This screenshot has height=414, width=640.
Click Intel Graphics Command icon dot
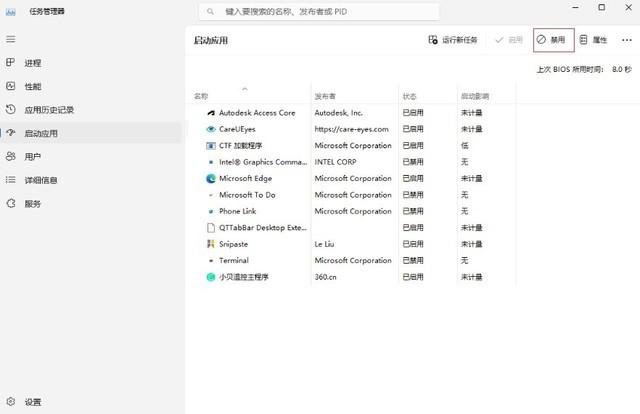point(211,162)
